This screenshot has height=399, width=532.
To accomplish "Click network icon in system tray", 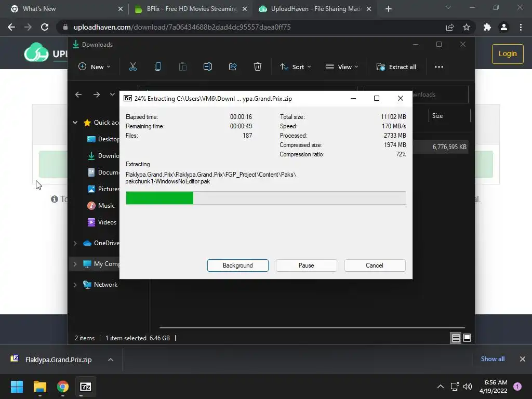I will pyautogui.click(x=455, y=387).
